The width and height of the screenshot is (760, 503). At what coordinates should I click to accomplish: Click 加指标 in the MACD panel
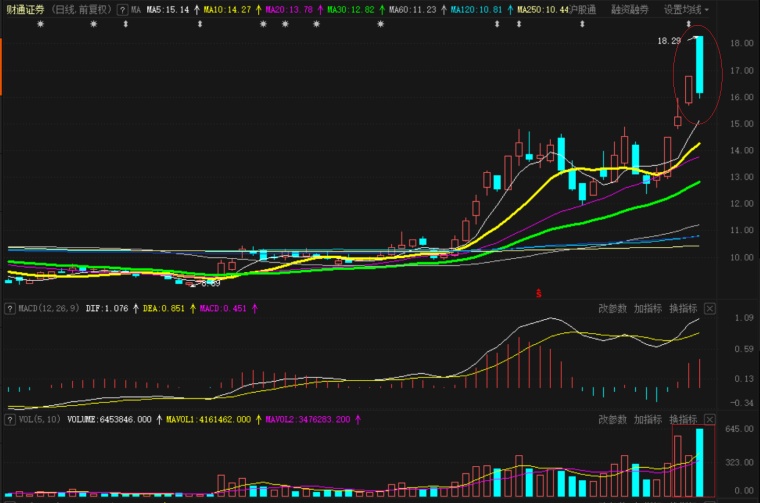[648, 309]
